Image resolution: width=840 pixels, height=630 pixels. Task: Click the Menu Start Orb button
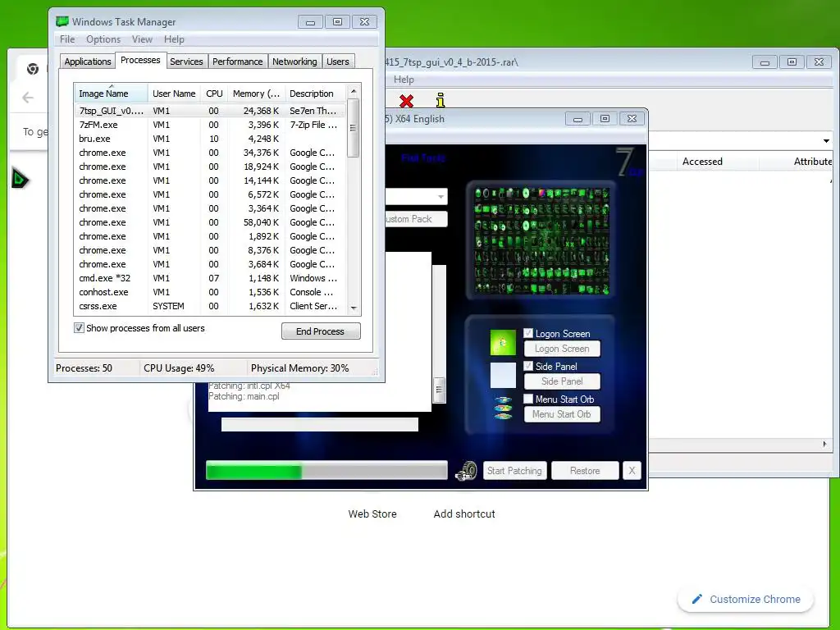[562, 414]
